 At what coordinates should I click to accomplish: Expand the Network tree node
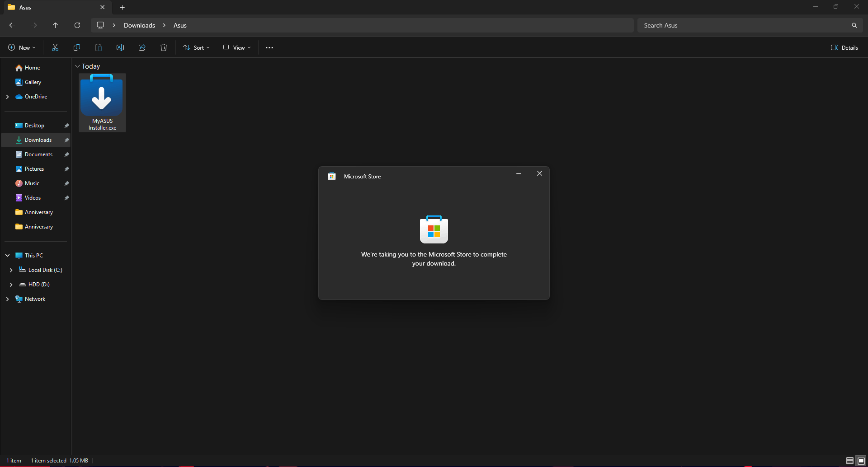point(7,299)
